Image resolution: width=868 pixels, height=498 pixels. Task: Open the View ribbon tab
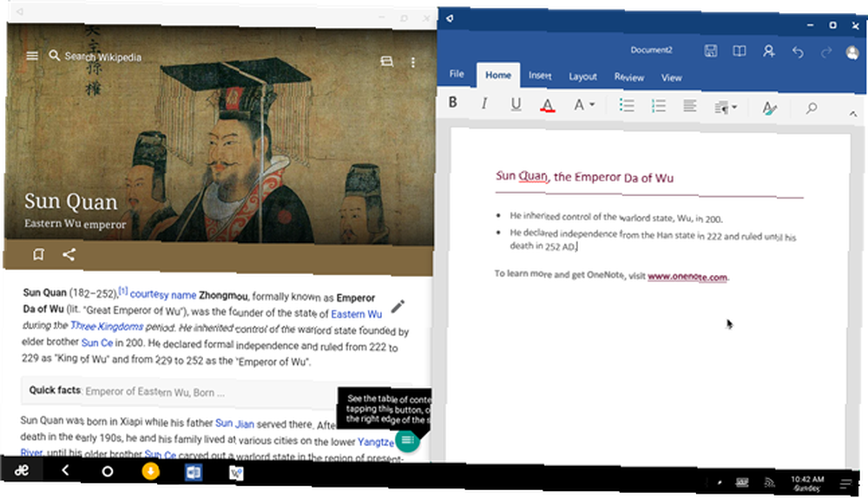(x=672, y=78)
